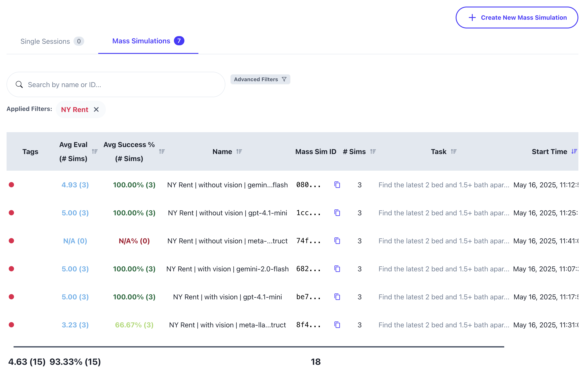Sort table by Avg Eval column

[x=95, y=152]
